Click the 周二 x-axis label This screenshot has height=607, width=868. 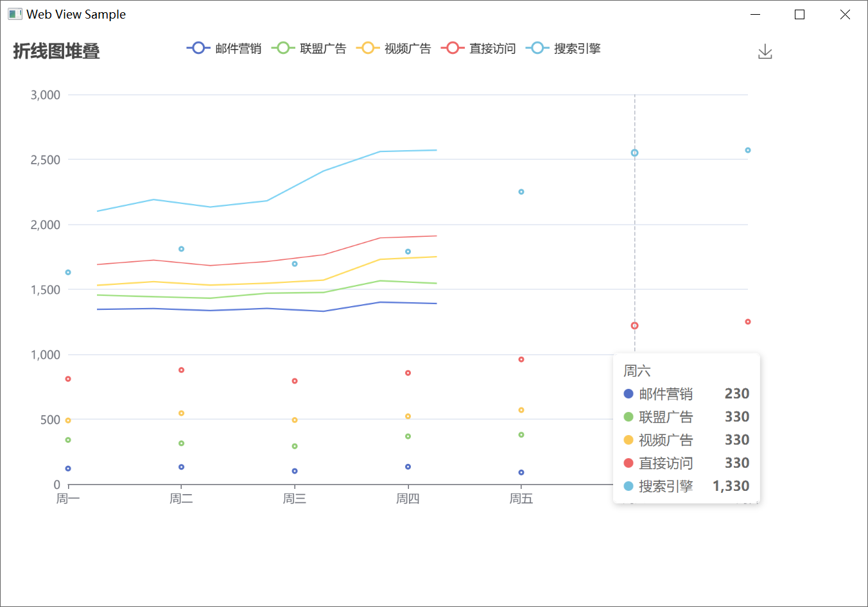click(181, 499)
